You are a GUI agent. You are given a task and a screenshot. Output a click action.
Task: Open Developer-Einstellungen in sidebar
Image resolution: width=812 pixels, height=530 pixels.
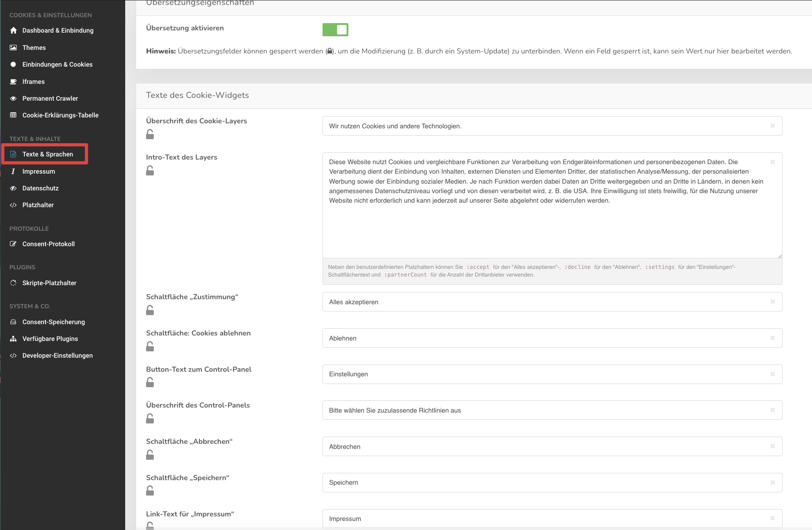(x=57, y=355)
